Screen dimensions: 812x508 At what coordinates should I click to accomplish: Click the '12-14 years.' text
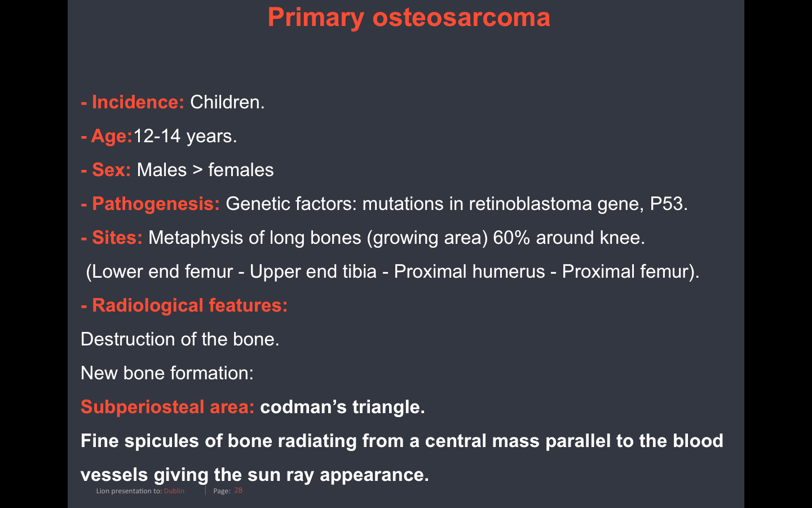[x=185, y=136]
